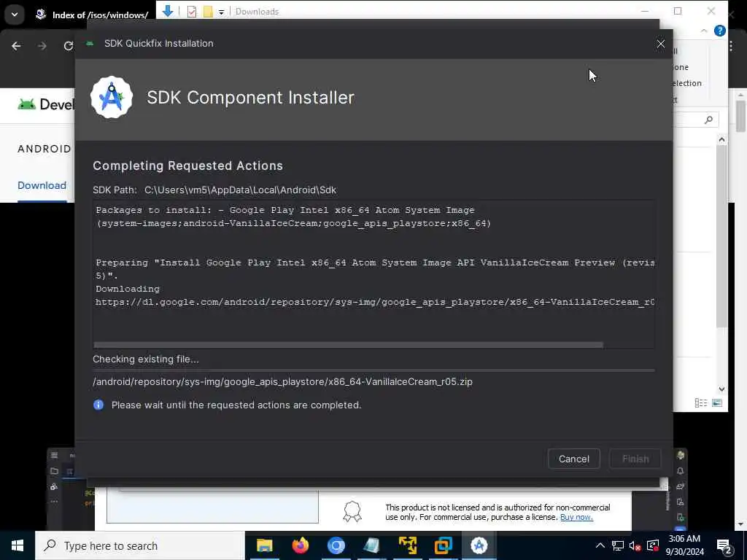Open the browser three-dot menu
The image size is (747, 560).
(731, 46)
